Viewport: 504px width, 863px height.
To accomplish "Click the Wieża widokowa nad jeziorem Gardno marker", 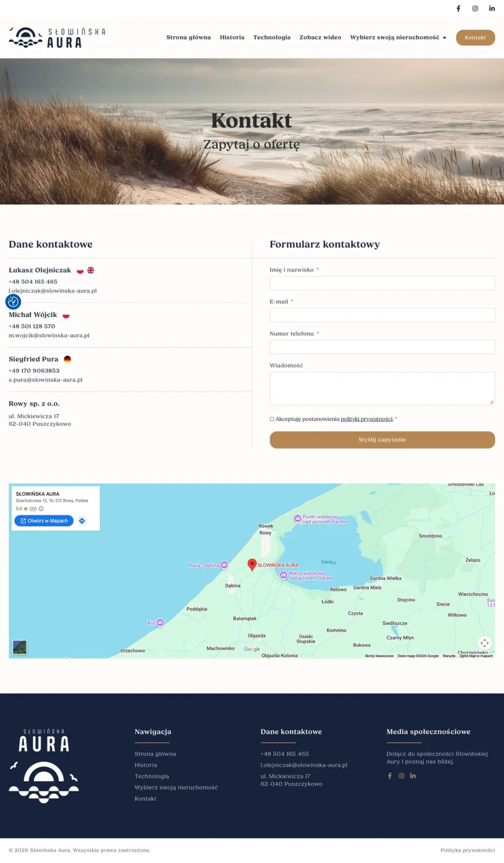I will [283, 575].
